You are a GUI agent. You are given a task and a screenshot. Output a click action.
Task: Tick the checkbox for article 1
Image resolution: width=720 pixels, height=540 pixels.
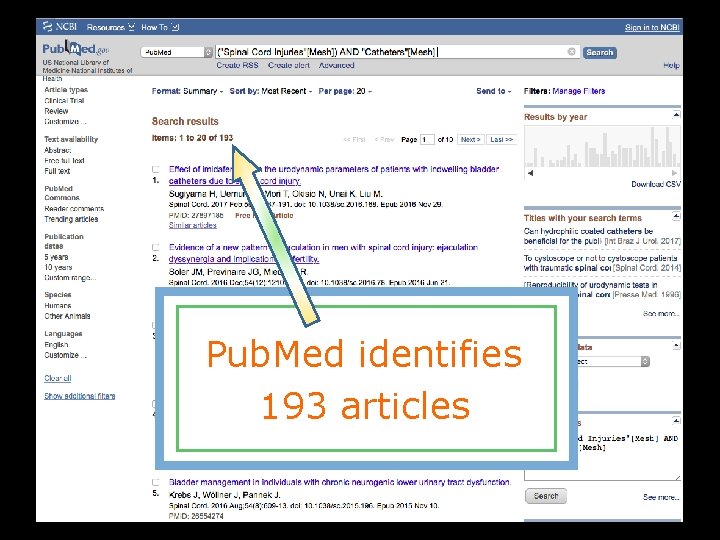pos(156,169)
